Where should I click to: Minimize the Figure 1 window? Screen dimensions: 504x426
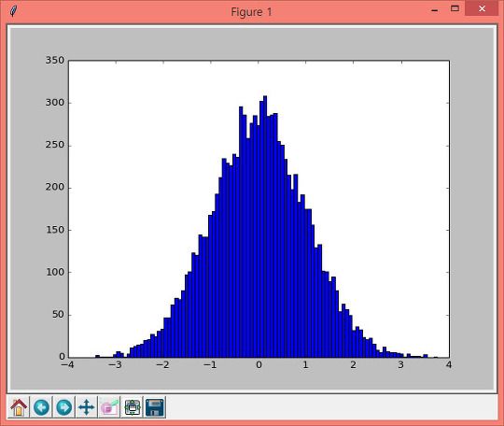click(x=435, y=9)
